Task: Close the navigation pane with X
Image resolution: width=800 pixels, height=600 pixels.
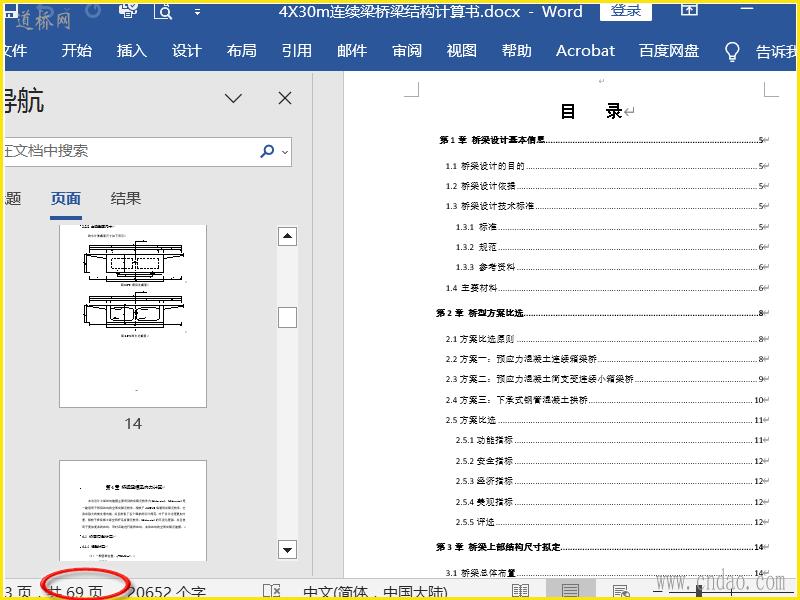Action: tap(285, 98)
